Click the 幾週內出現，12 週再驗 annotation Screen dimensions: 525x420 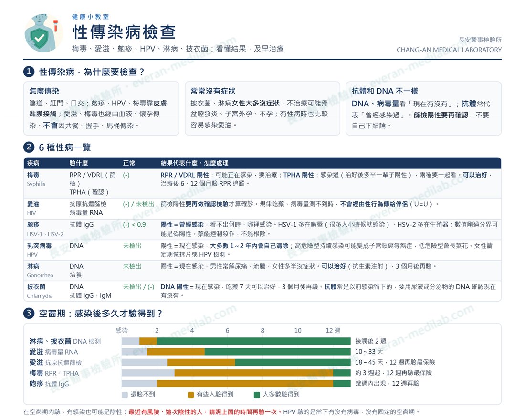387,384
